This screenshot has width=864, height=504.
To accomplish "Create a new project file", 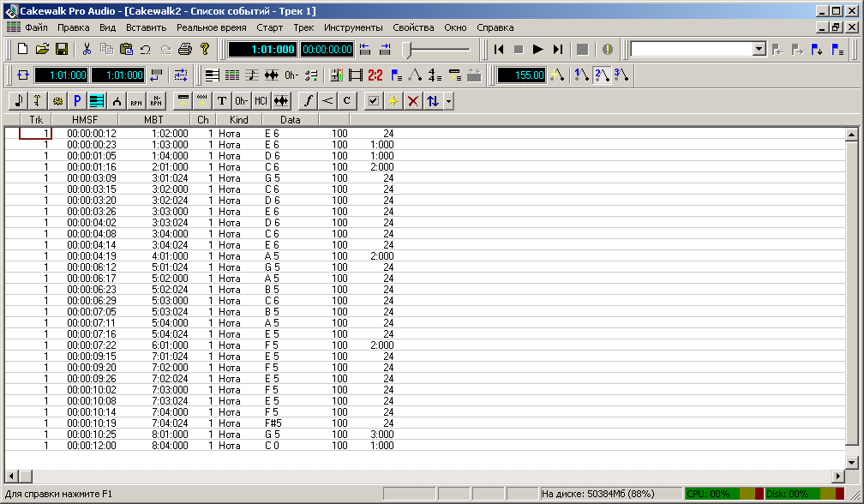I will [x=22, y=49].
